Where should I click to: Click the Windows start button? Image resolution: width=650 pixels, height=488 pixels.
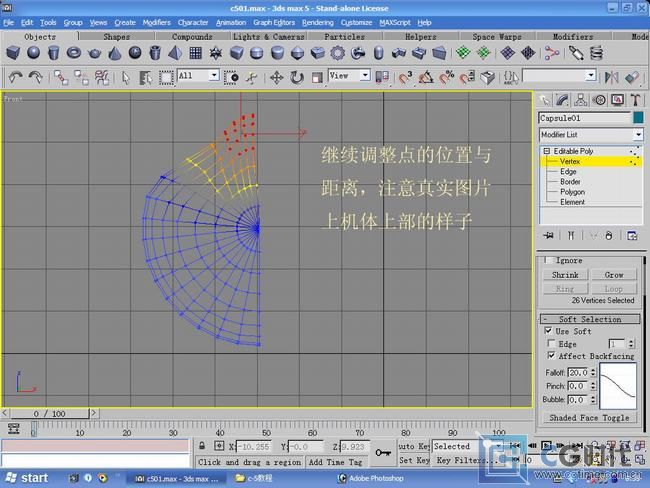click(27, 478)
